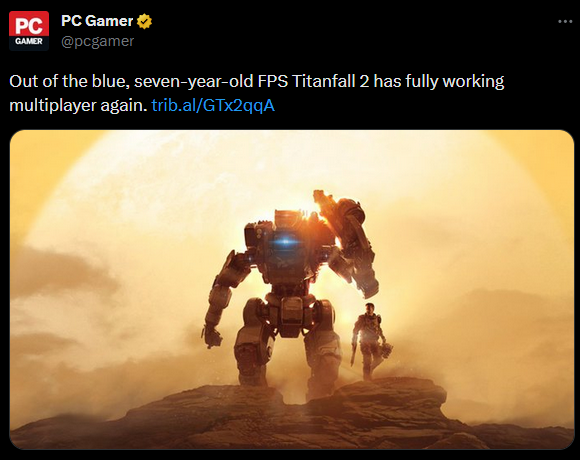Open the @pcgamer handle

click(x=98, y=41)
